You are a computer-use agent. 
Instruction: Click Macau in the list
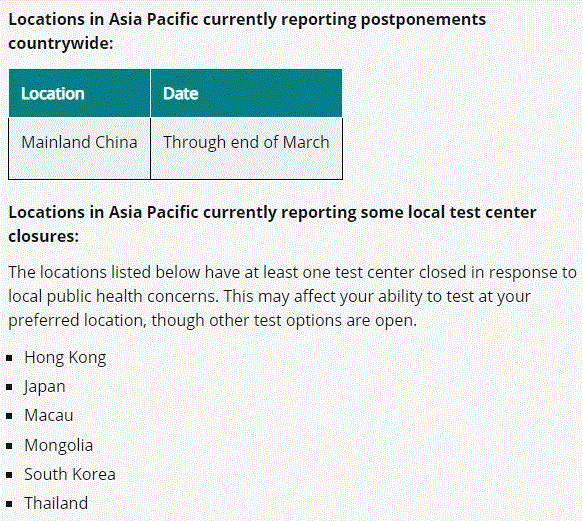click(49, 415)
